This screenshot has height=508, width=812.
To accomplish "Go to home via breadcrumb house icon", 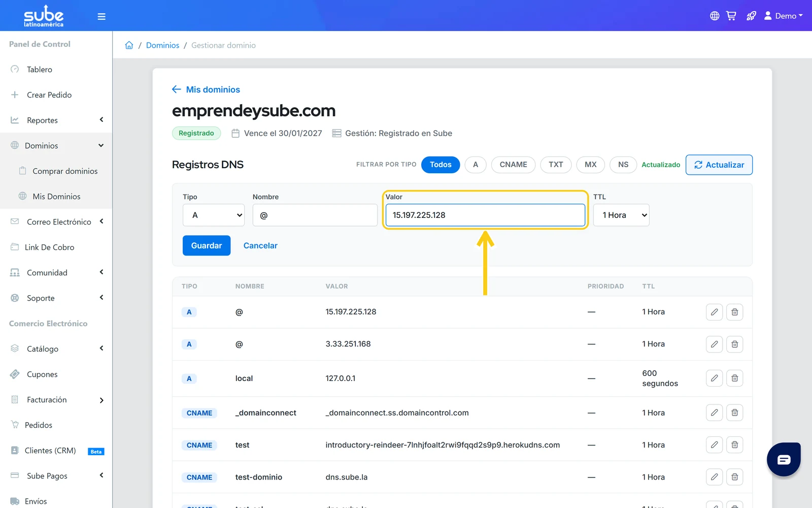I will [129, 45].
